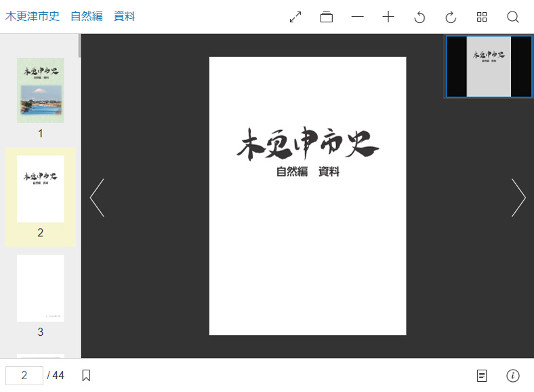Rotate page counterclockwise
The width and height of the screenshot is (534, 392).
click(x=419, y=17)
